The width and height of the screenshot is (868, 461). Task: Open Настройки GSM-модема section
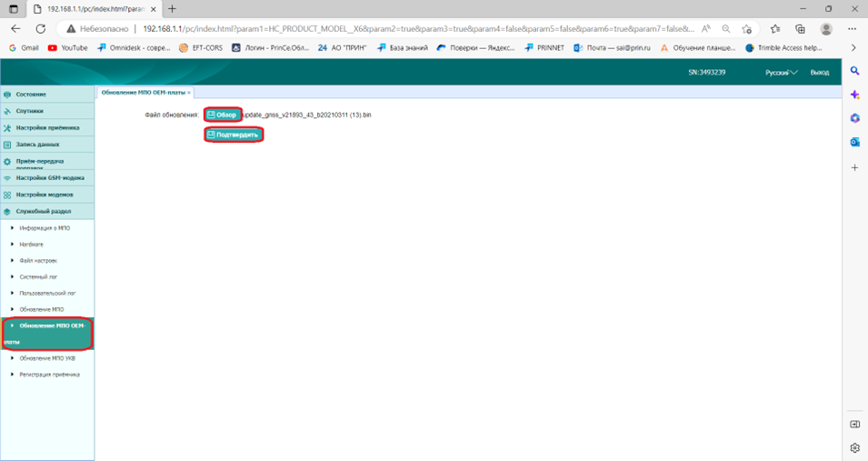47,178
